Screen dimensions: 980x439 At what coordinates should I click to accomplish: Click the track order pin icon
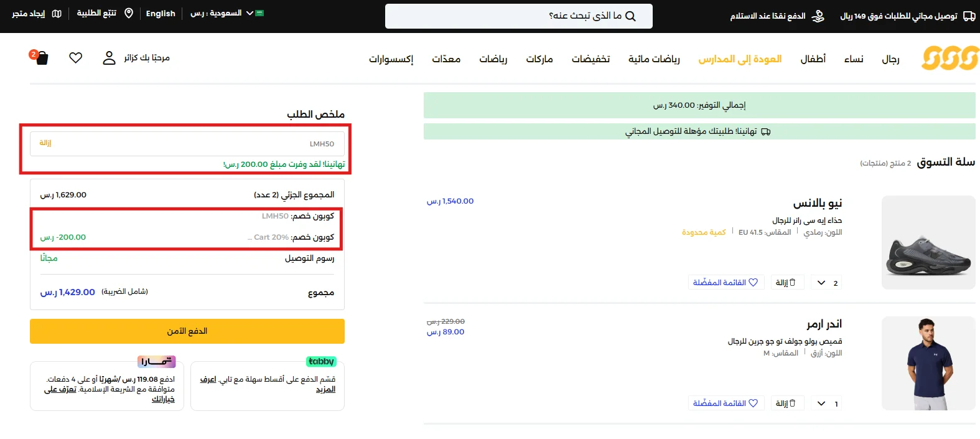tap(129, 13)
